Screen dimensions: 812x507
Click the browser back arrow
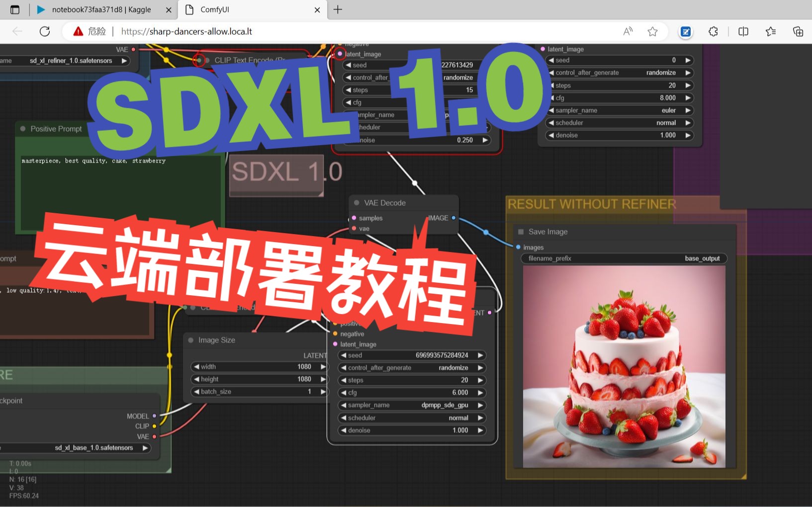pos(17,31)
